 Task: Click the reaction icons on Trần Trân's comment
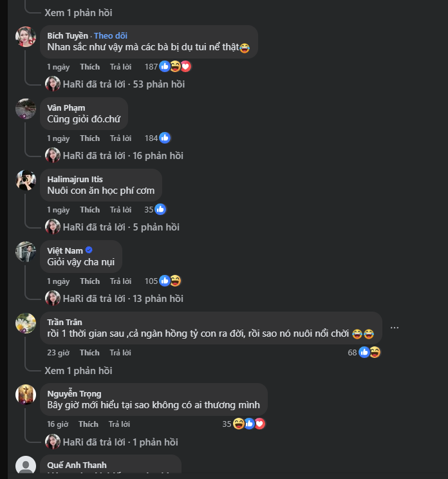369,352
